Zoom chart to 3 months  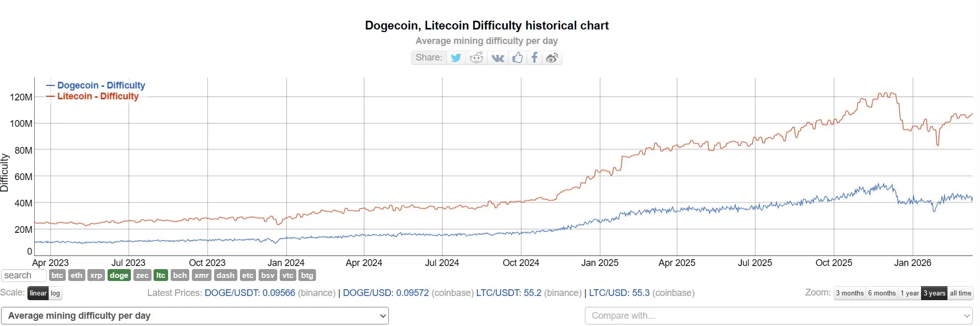[849, 293]
